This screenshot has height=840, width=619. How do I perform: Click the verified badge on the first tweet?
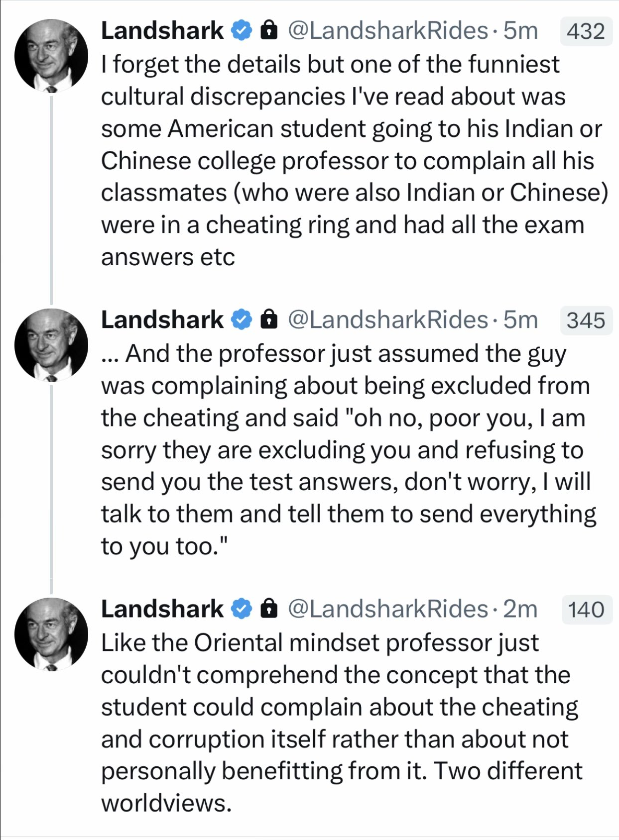(242, 31)
